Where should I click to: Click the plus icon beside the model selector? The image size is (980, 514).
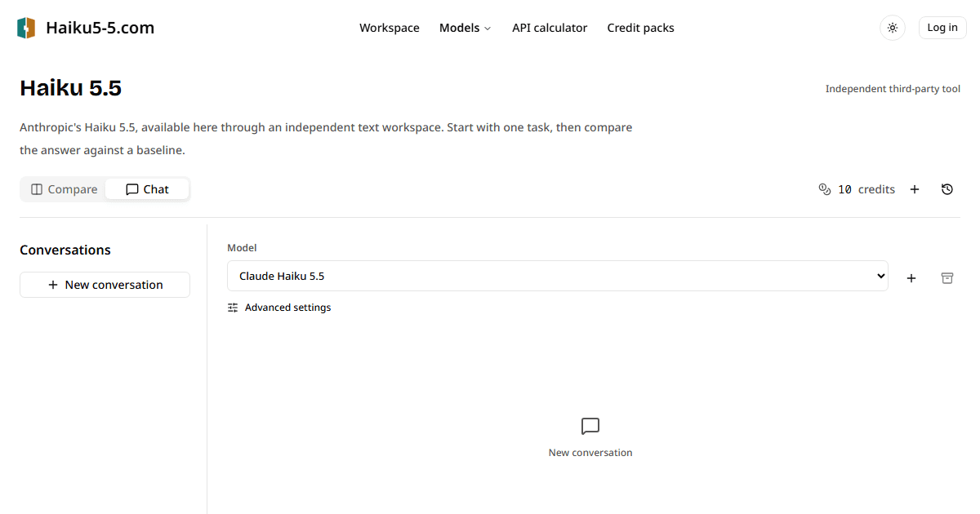(x=911, y=278)
